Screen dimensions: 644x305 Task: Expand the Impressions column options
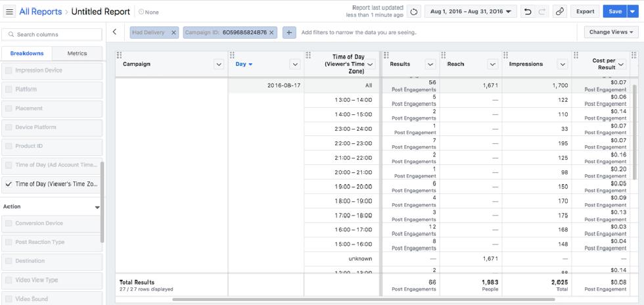[x=562, y=64]
